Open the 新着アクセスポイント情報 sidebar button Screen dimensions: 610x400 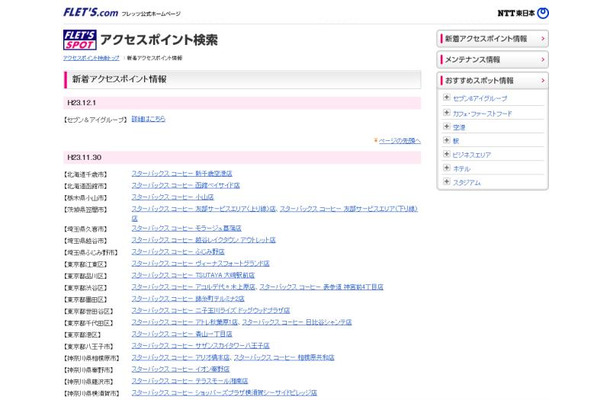pos(493,39)
